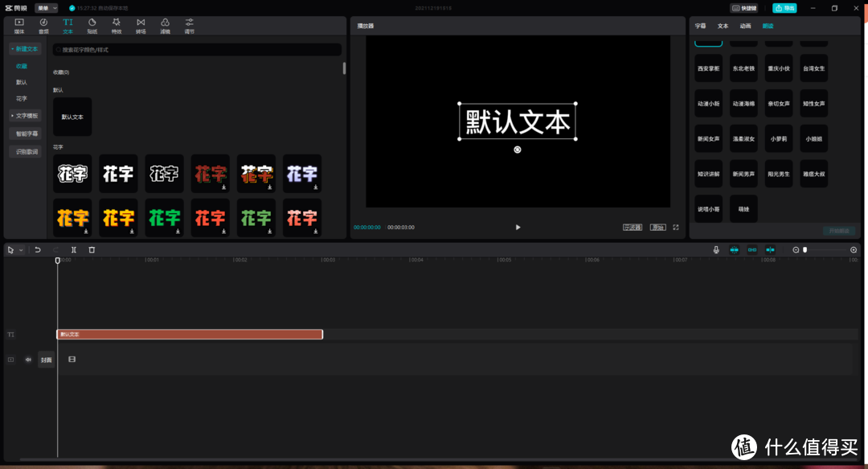
Task: Toggle preview axis in timeline
Action: tap(770, 250)
